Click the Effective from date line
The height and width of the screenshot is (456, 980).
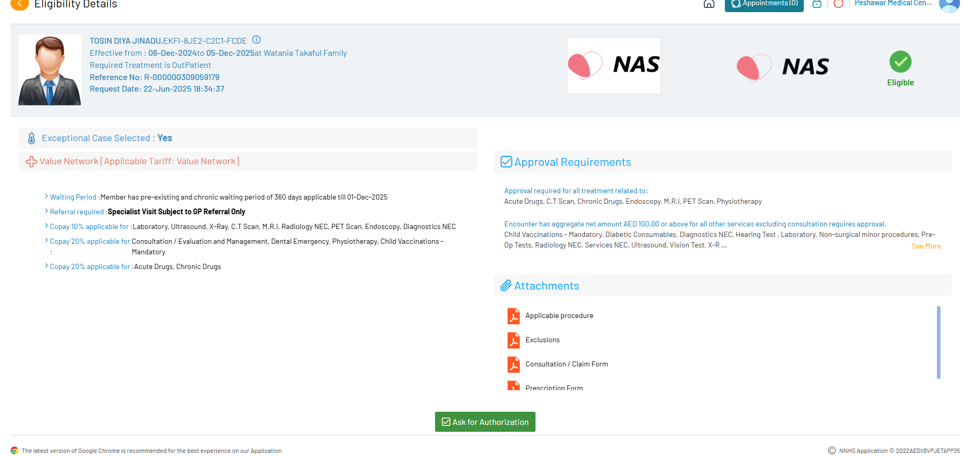point(218,53)
